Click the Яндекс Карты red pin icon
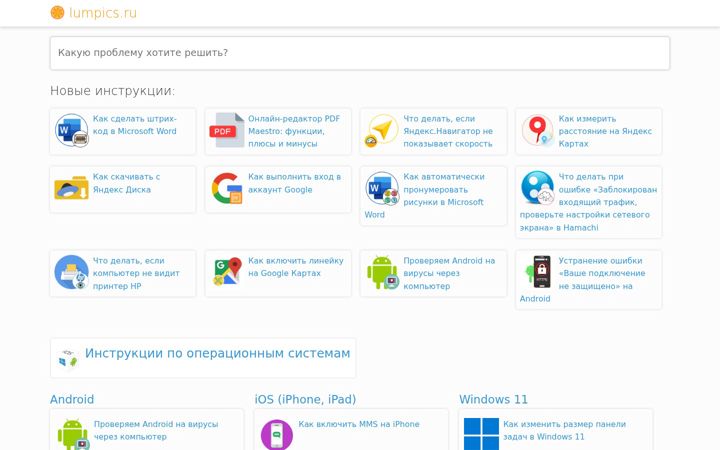720x450 pixels. click(537, 130)
